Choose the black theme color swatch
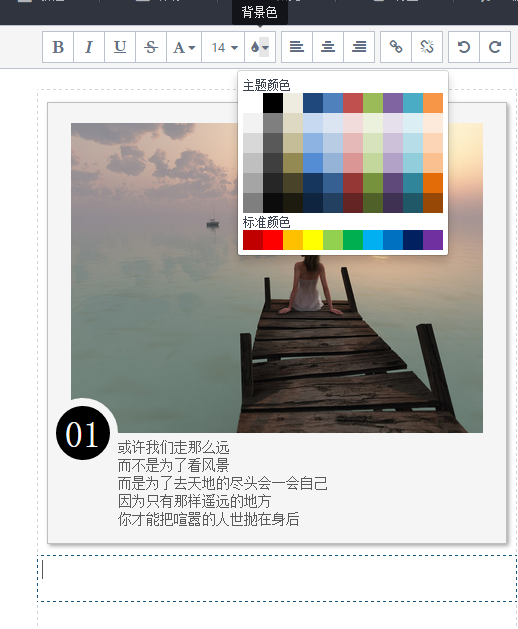The height and width of the screenshot is (629, 518). coord(273,103)
